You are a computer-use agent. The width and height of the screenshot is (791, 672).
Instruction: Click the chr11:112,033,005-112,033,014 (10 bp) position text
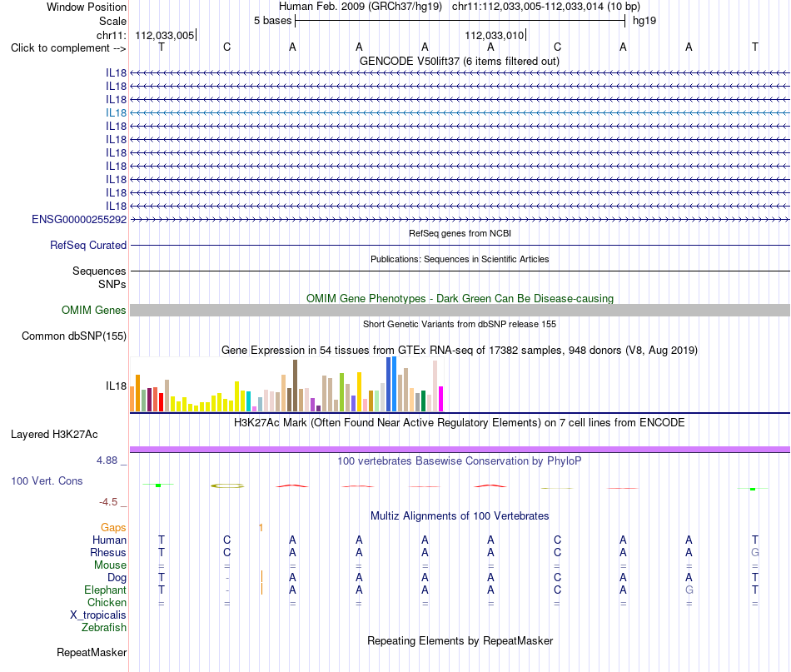[546, 7]
